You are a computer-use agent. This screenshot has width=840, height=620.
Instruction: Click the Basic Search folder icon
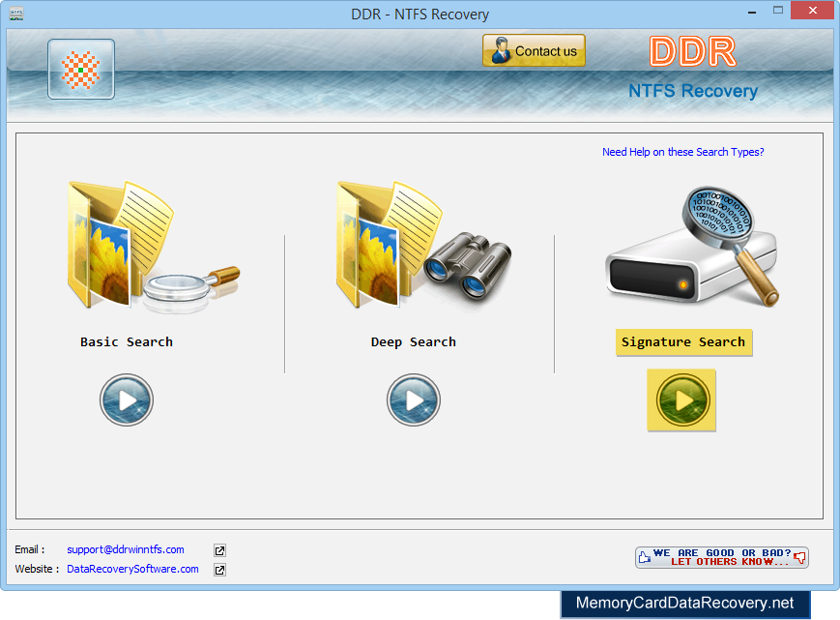[154, 247]
